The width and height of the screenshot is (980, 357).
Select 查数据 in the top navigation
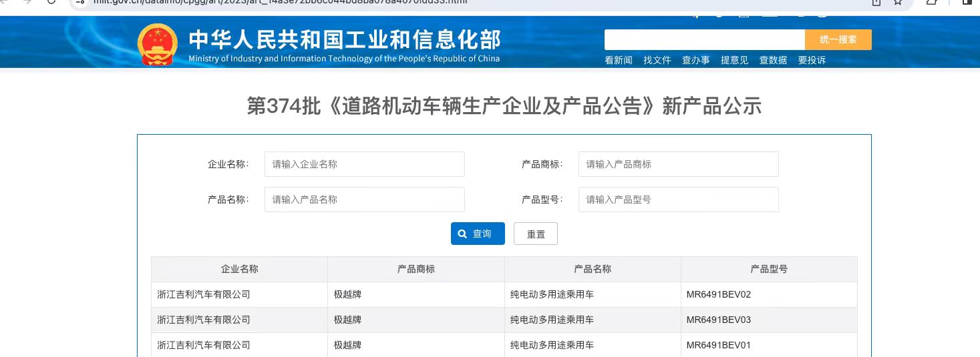point(773,60)
